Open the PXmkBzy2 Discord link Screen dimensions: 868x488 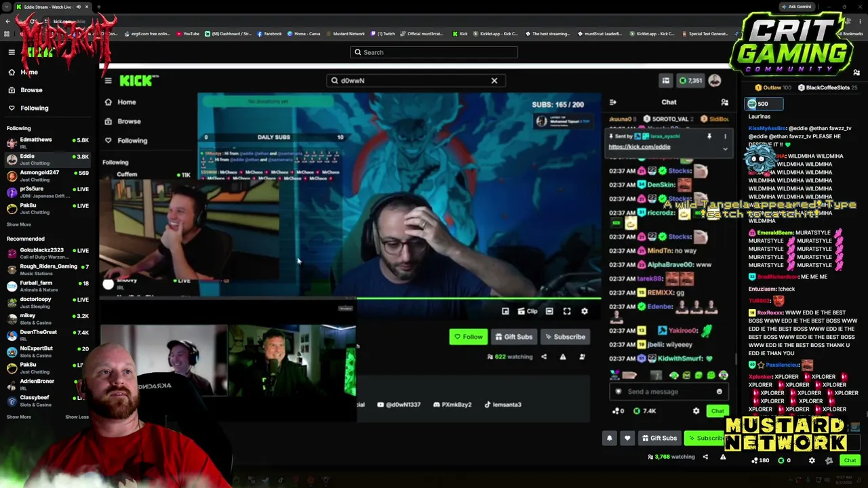click(452, 405)
